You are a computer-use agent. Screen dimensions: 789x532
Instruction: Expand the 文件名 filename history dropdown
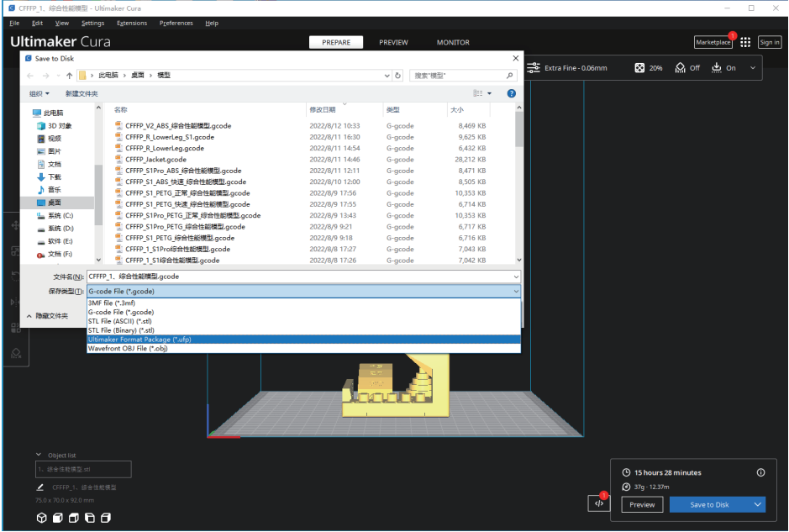[x=516, y=277]
